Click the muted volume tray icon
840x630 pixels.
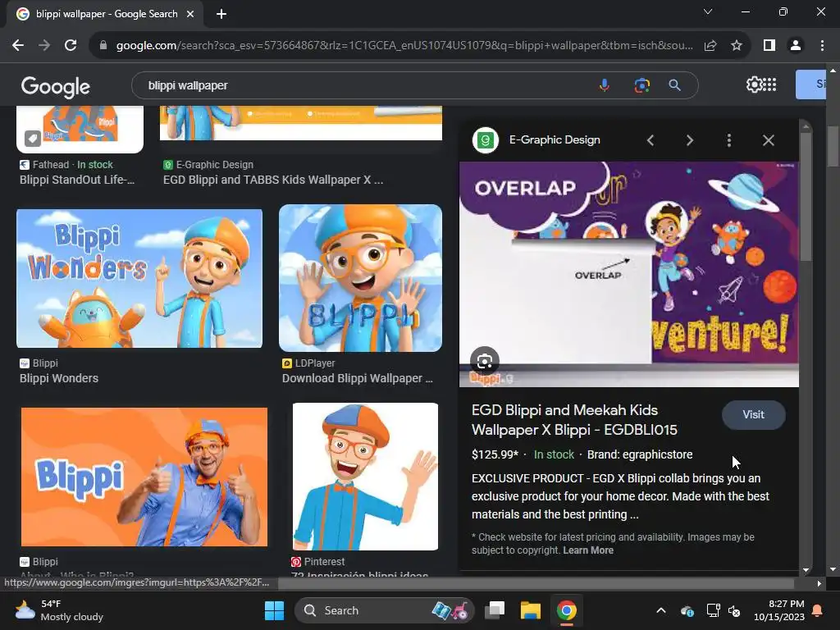point(734,610)
